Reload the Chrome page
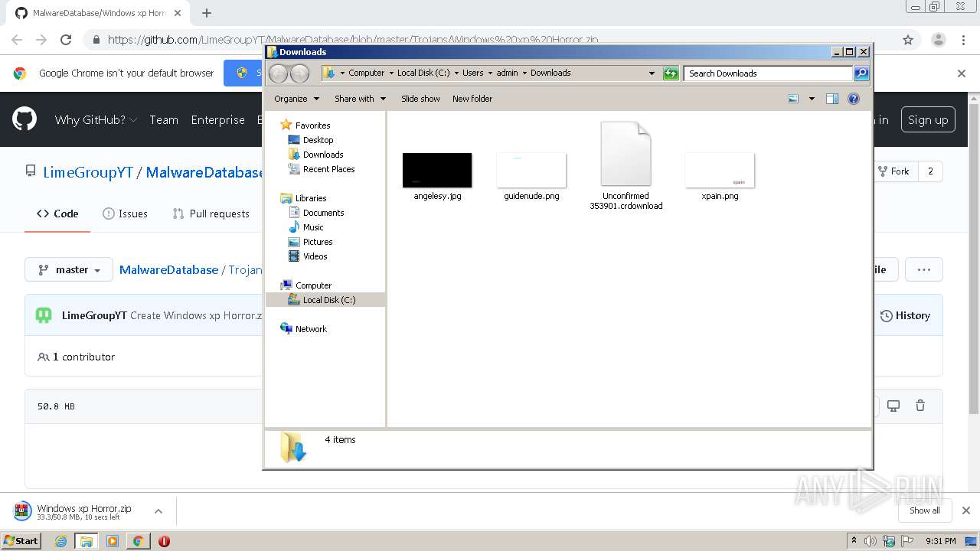Screen dimensions: 980x551 click(x=66, y=40)
